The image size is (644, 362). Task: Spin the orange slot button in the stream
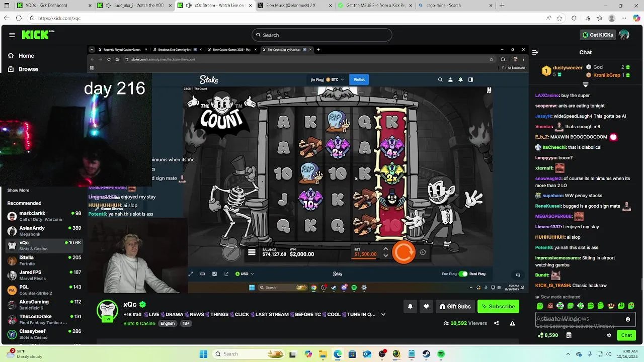coord(404,253)
